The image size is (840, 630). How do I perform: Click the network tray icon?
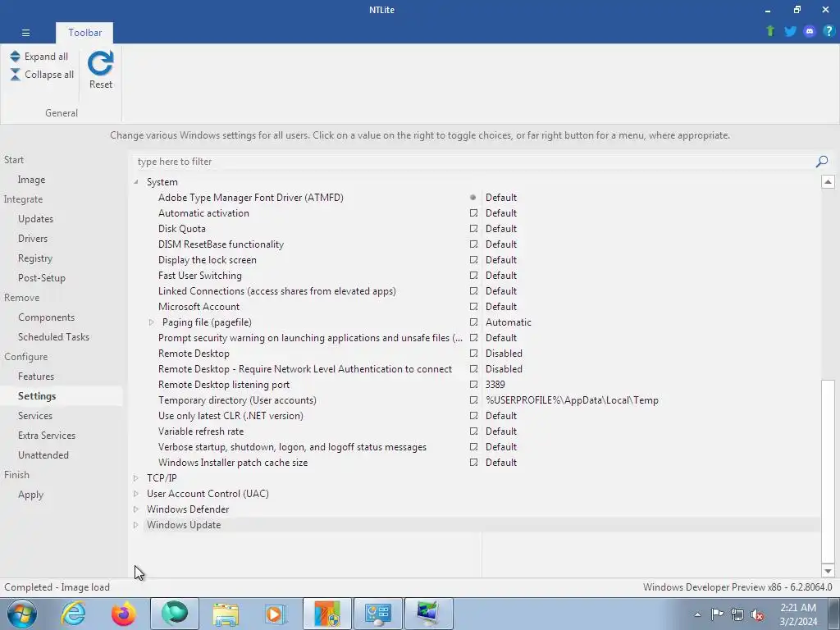[737, 614]
